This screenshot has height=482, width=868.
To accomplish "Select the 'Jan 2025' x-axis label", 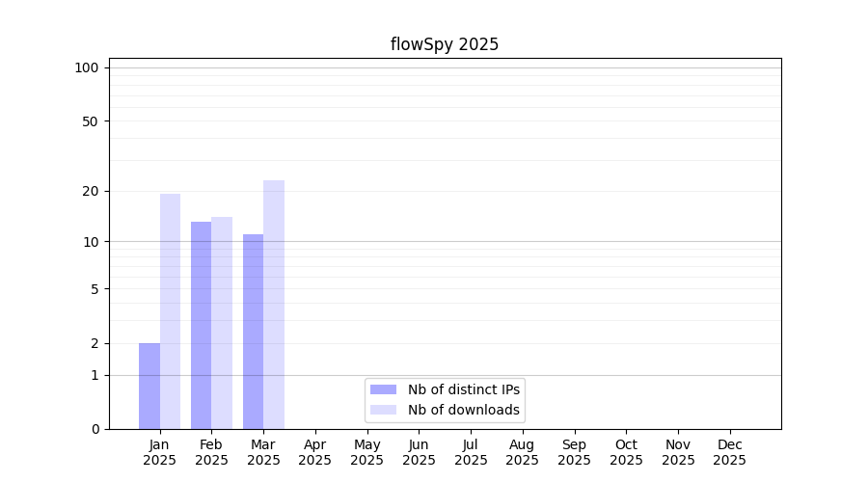I will click(160, 452).
